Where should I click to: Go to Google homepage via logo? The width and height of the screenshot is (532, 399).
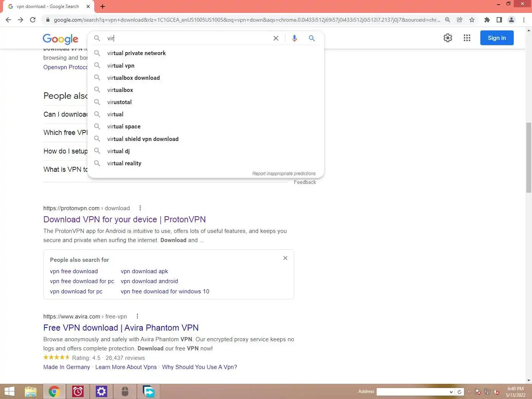tap(60, 39)
